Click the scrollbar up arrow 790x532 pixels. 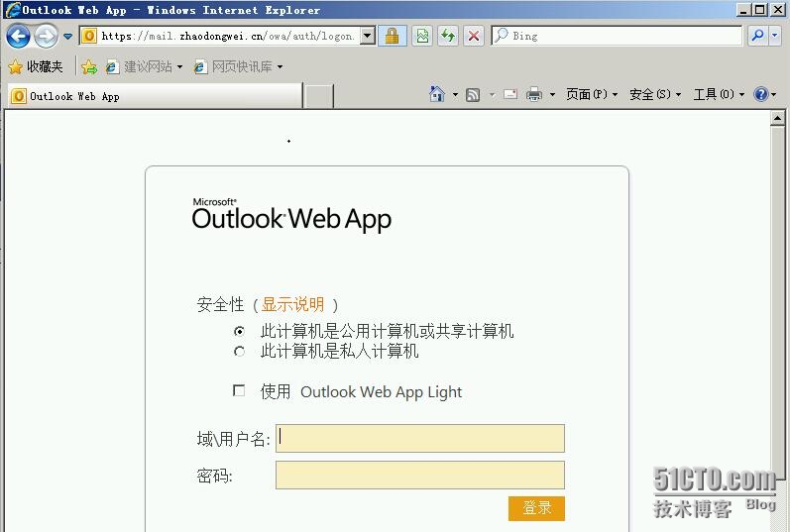777,119
